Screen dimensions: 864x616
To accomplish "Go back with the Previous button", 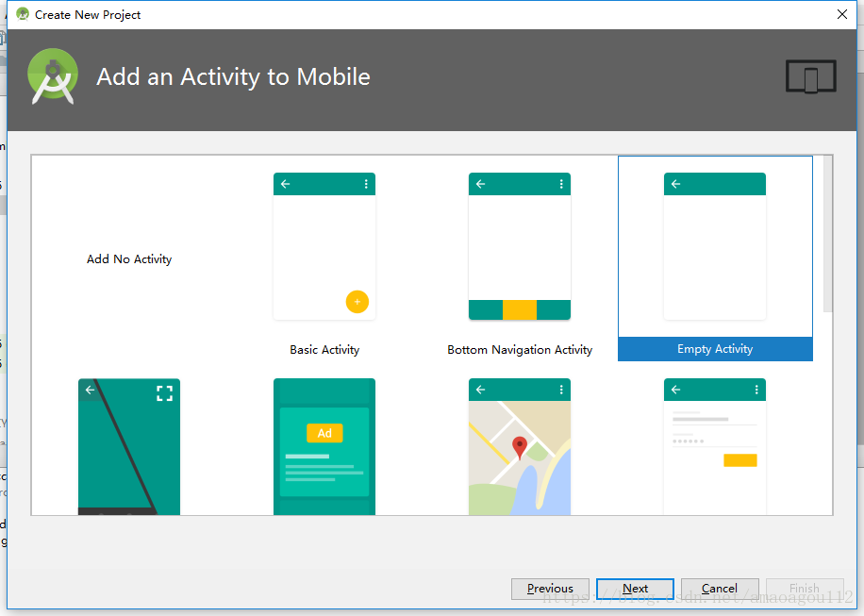I will pyautogui.click(x=550, y=589).
